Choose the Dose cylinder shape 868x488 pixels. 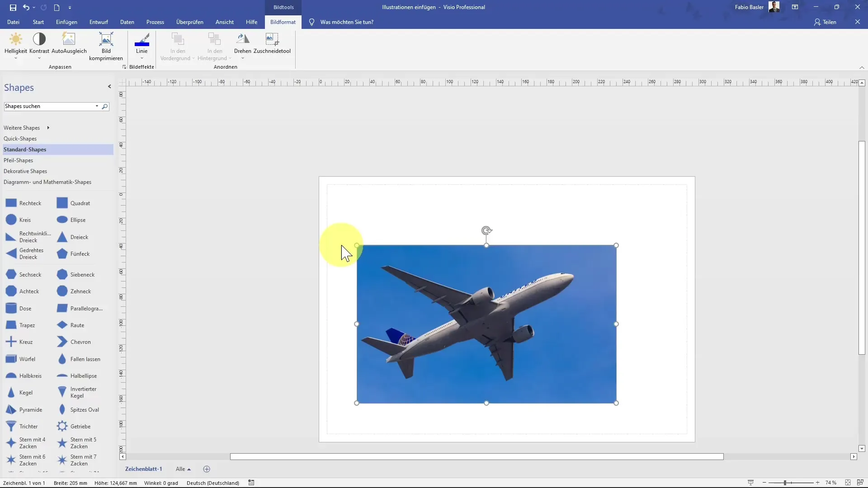tap(19, 309)
